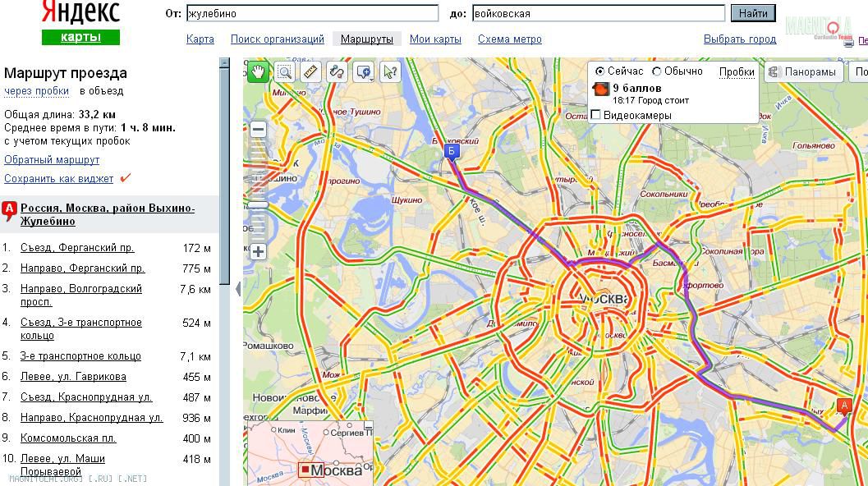Screen dimensions: 868x486
Task: Click the red checkmark next to save widget
Action: (x=126, y=177)
